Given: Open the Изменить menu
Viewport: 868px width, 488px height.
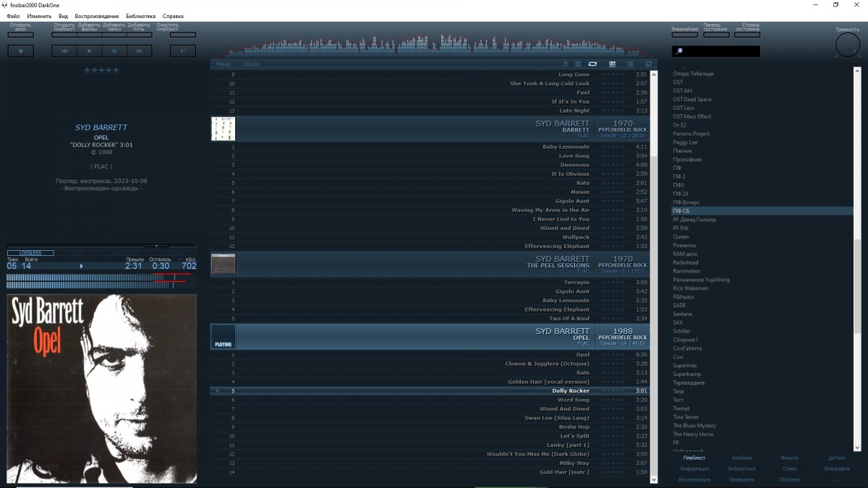Looking at the screenshot, I should (x=39, y=15).
